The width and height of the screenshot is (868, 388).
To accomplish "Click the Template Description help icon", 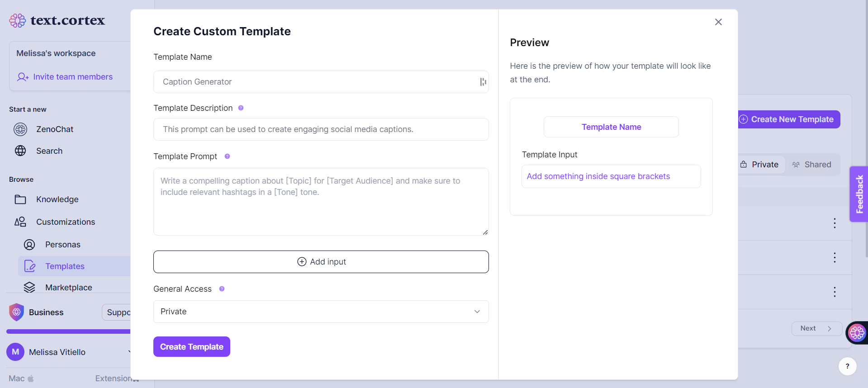I will point(241,108).
